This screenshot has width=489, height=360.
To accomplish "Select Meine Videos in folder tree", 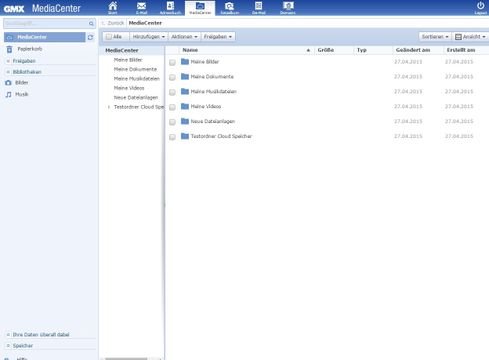I will pos(129,88).
